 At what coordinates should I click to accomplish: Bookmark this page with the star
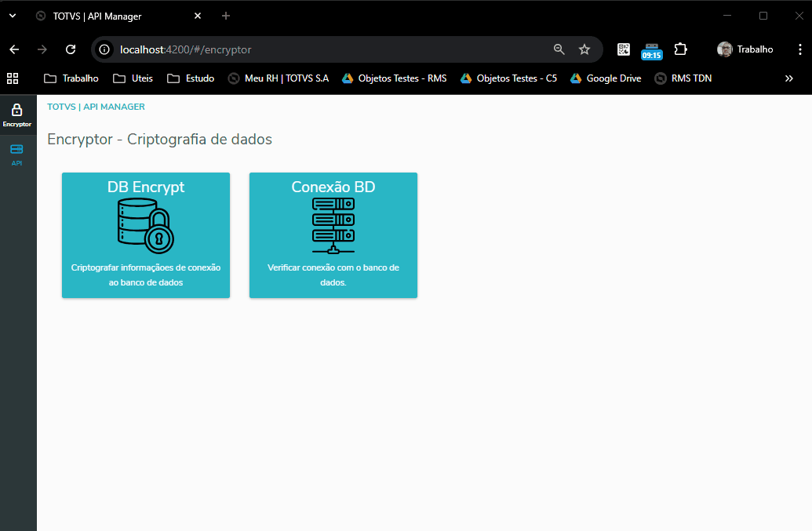click(584, 49)
